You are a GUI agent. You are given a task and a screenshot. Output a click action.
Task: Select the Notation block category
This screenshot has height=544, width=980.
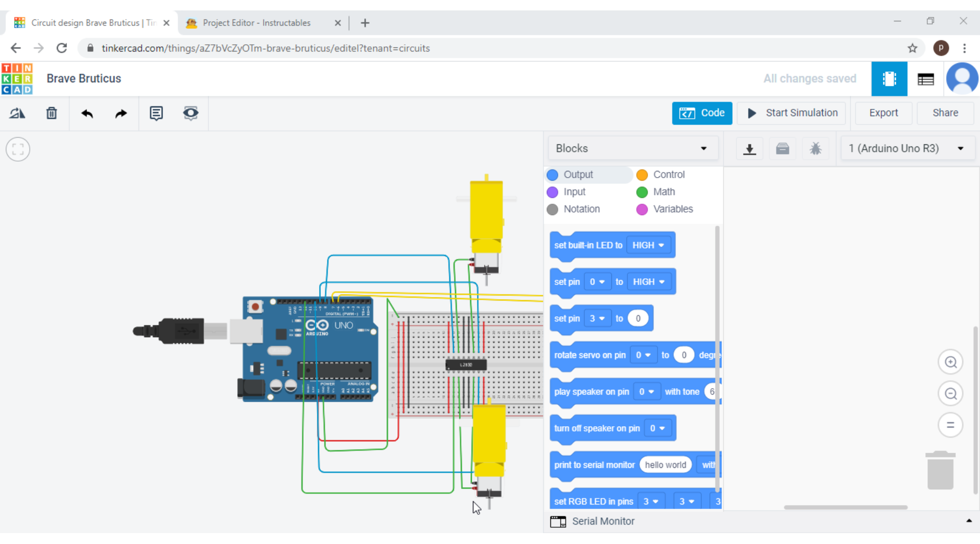(573, 209)
